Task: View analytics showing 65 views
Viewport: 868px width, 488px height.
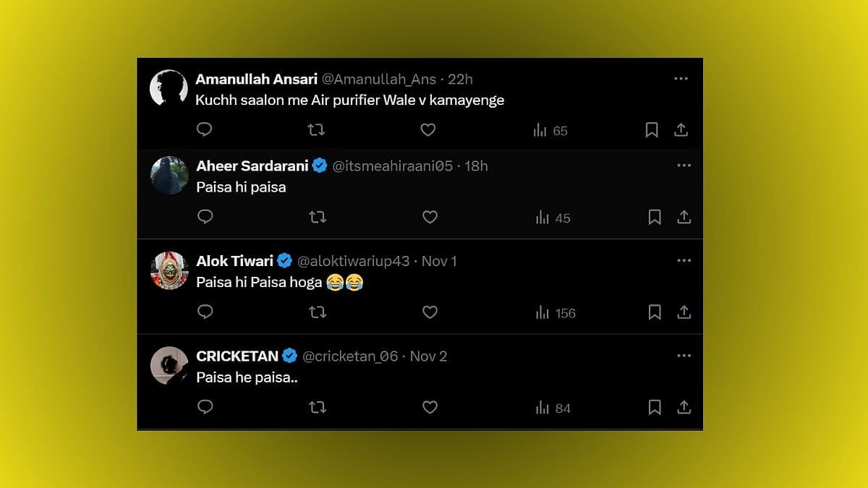Action: (550, 130)
